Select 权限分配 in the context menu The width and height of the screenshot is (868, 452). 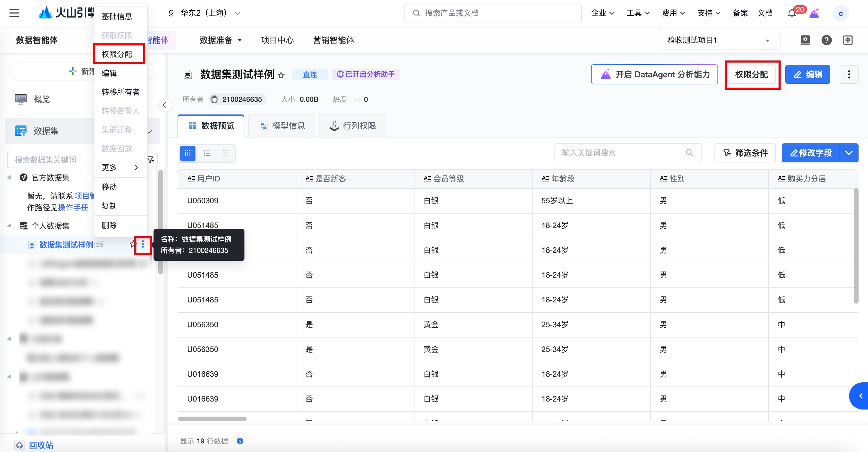pos(117,54)
